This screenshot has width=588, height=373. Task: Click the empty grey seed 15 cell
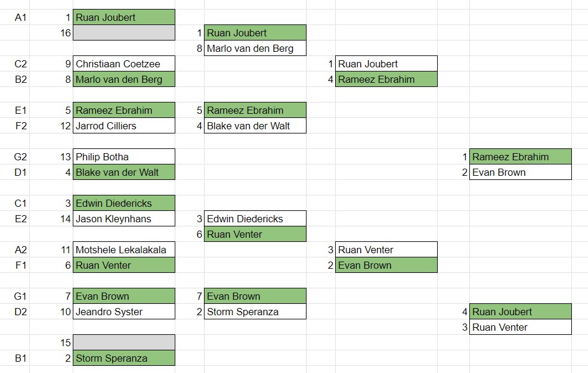point(124,343)
